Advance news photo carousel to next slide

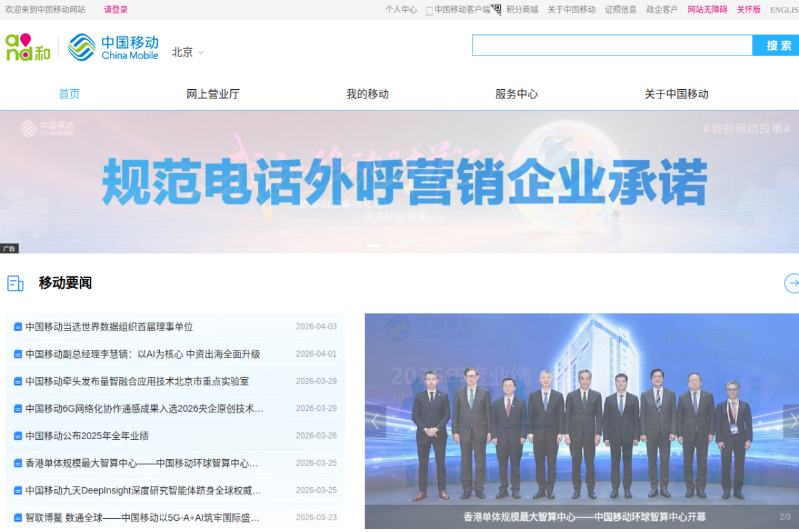pos(792,422)
